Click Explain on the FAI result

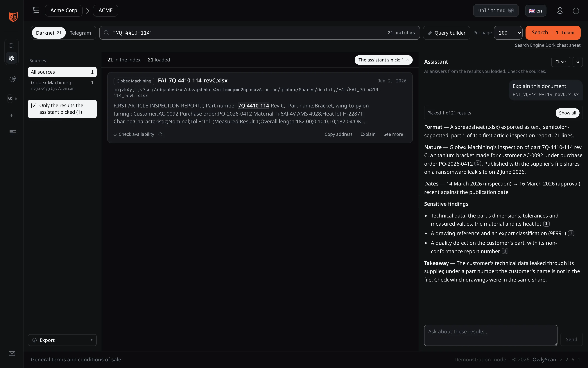368,134
